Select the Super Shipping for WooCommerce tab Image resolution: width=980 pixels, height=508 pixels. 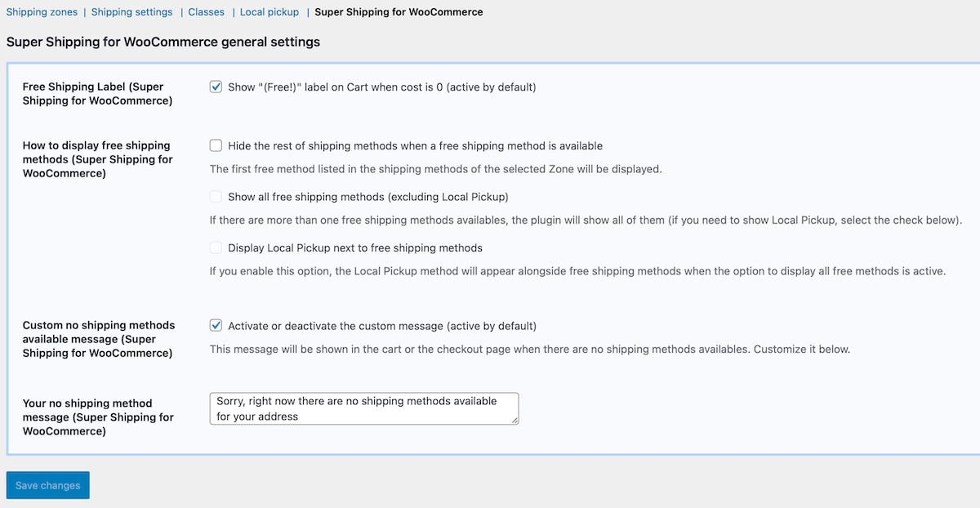point(399,12)
